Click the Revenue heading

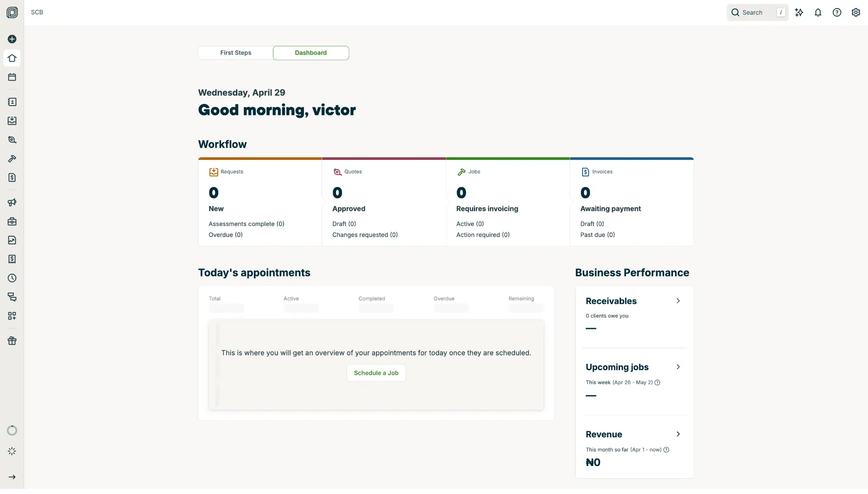coord(604,434)
